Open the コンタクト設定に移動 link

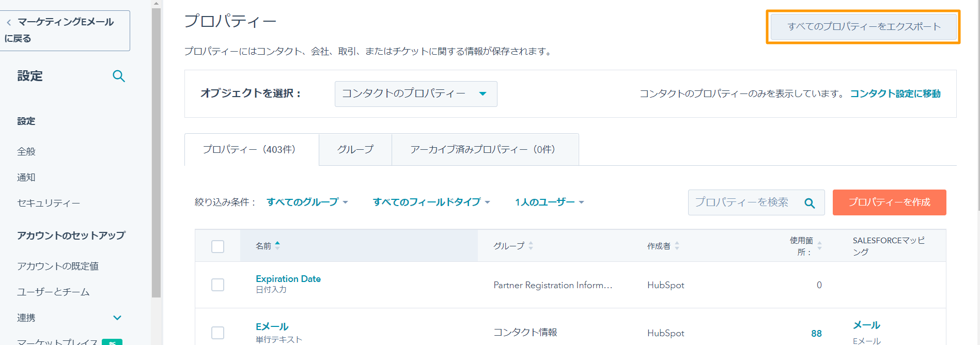[895, 93]
